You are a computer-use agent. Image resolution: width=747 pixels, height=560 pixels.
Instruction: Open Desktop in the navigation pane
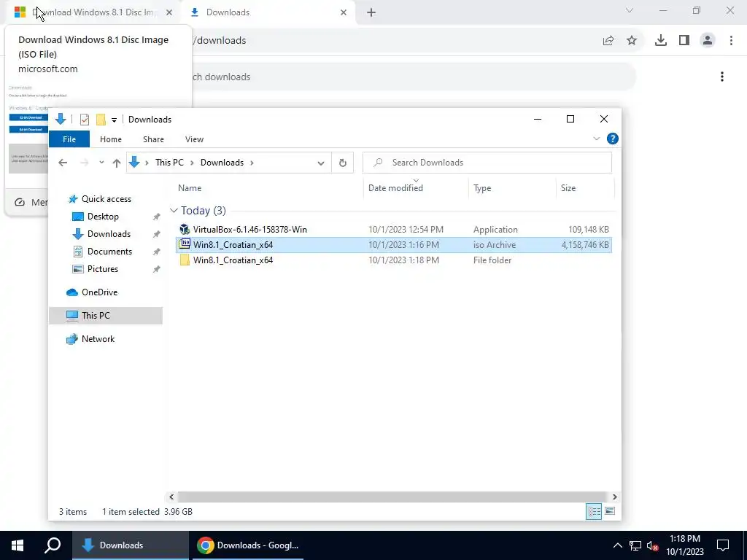(103, 217)
